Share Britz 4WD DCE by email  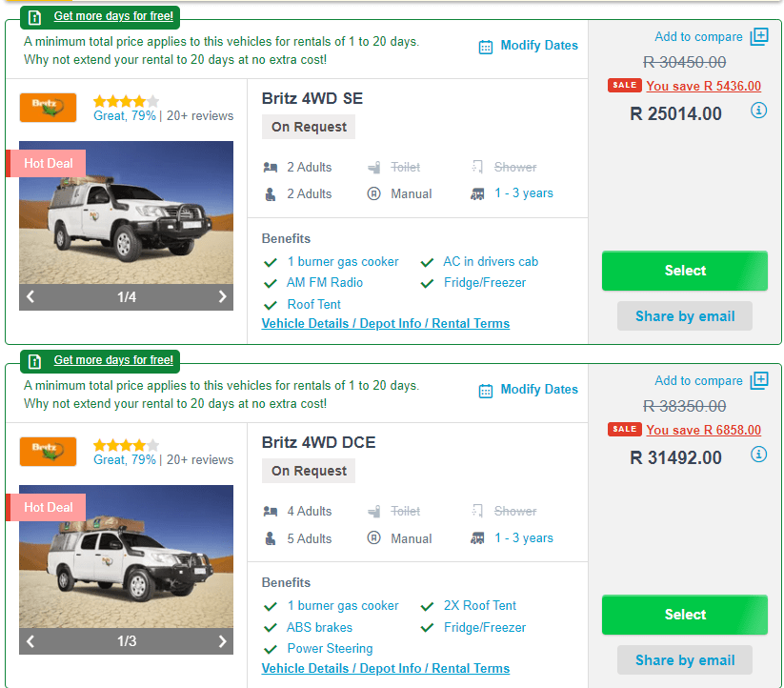pyautogui.click(x=684, y=660)
